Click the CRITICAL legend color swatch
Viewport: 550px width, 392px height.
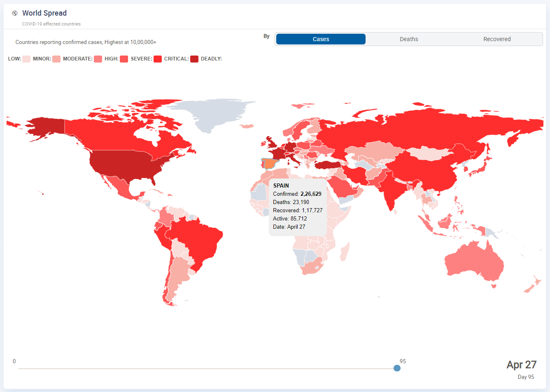194,59
